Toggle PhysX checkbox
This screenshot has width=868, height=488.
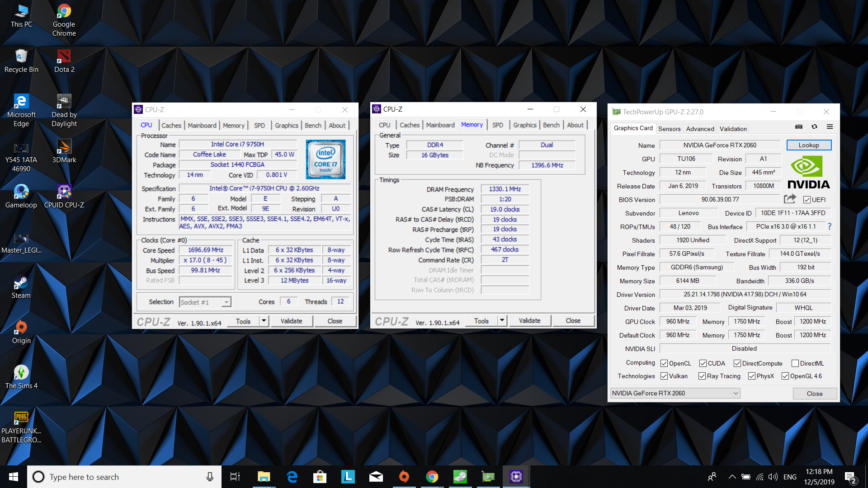(751, 376)
